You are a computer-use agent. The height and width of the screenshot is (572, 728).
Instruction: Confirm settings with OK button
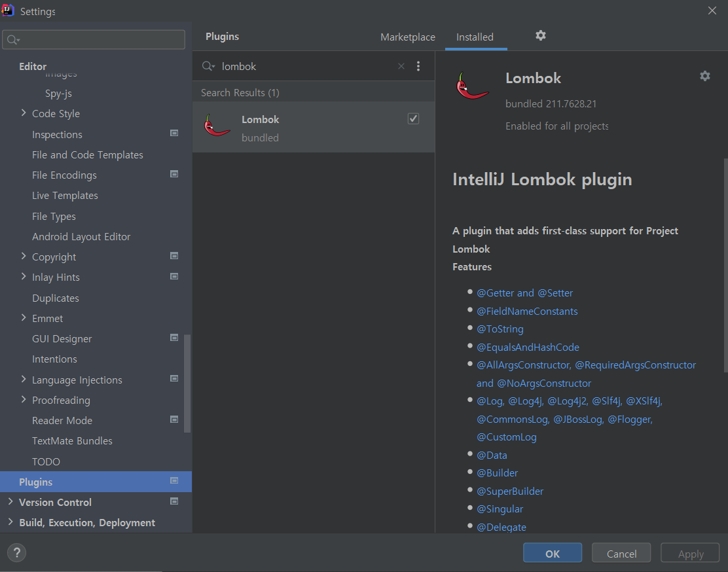point(553,554)
